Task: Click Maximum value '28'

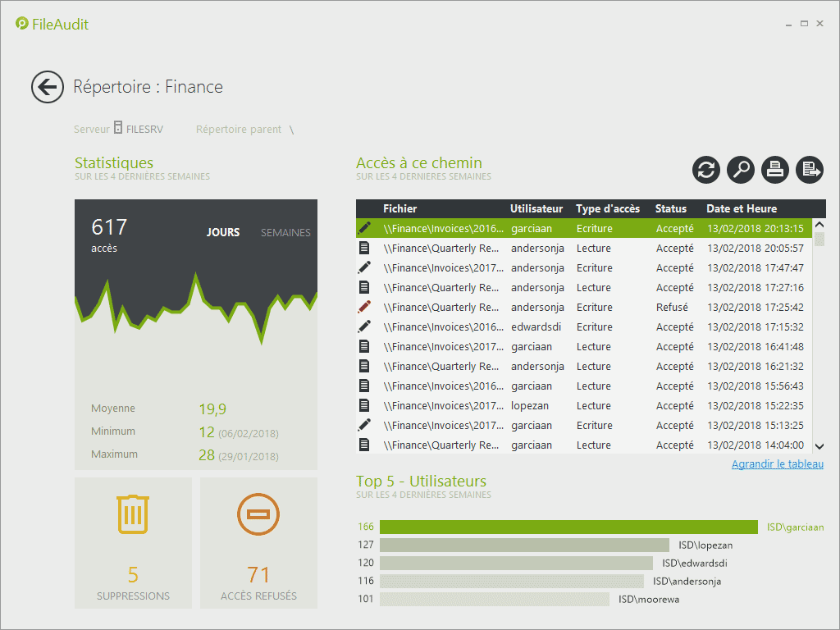Action: click(x=206, y=454)
